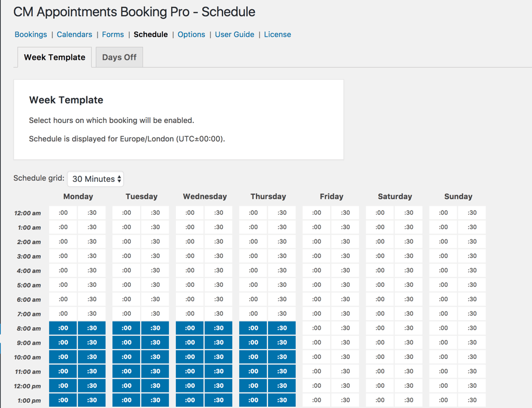Disable Wednesday 11:00 am :00 slot
The width and height of the screenshot is (532, 408).
pos(190,372)
